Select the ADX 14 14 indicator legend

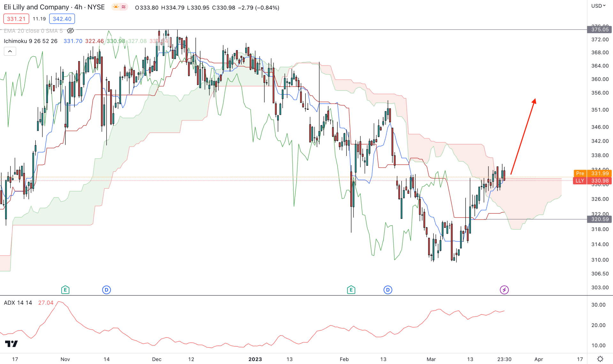[18, 303]
